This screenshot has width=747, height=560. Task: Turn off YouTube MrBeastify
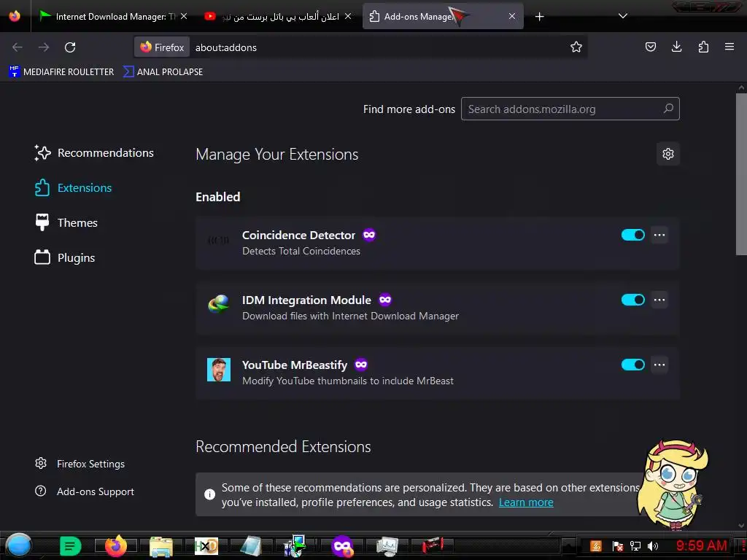(x=632, y=365)
